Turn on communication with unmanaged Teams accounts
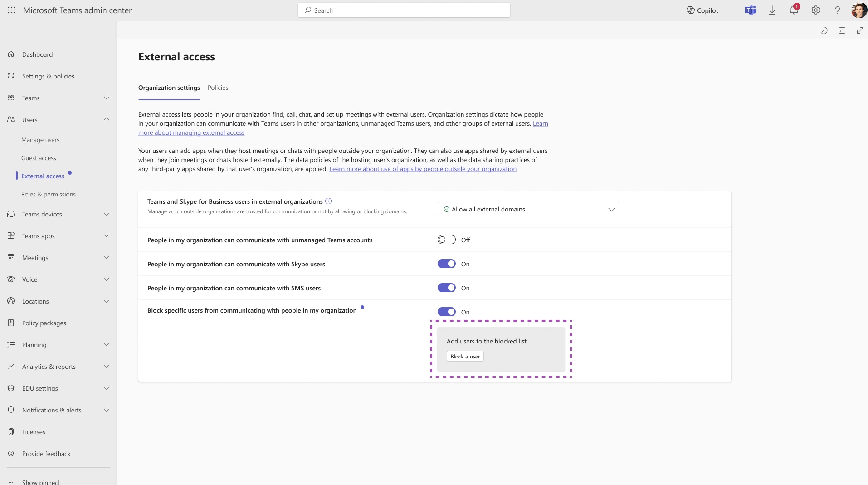 [447, 240]
